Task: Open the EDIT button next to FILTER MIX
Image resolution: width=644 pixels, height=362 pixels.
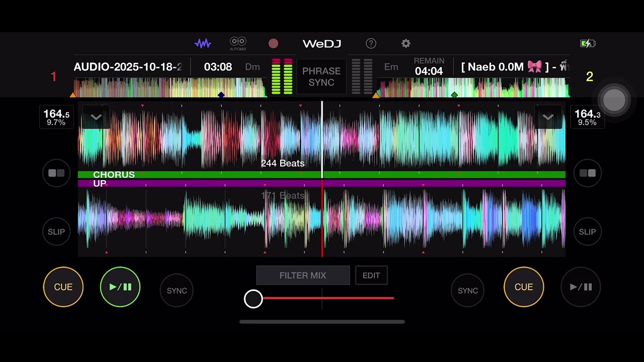Action: click(371, 276)
